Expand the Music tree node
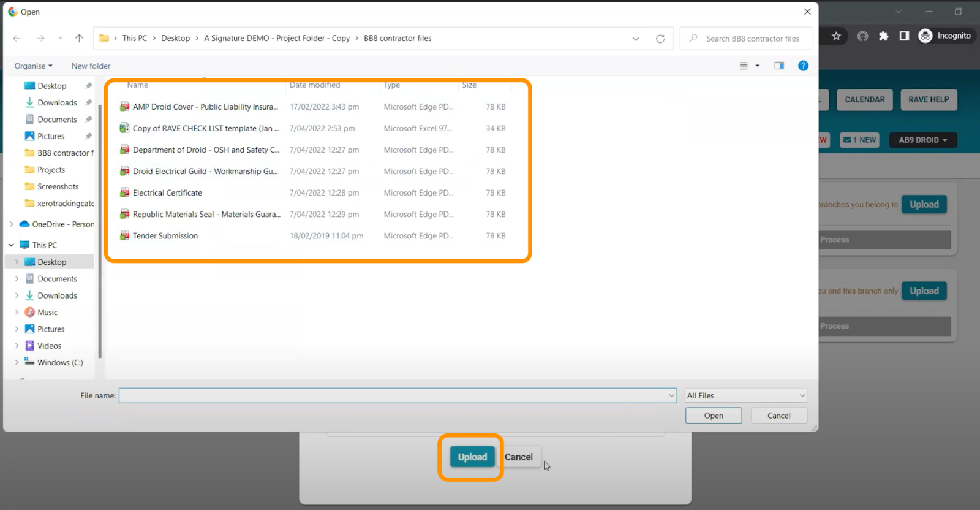The height and width of the screenshot is (510, 980). pyautogui.click(x=17, y=313)
